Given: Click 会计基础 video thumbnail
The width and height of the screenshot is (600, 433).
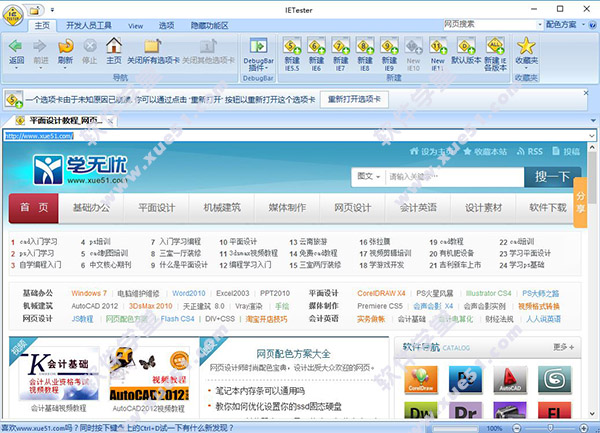Looking at the screenshot, I should [59, 374].
